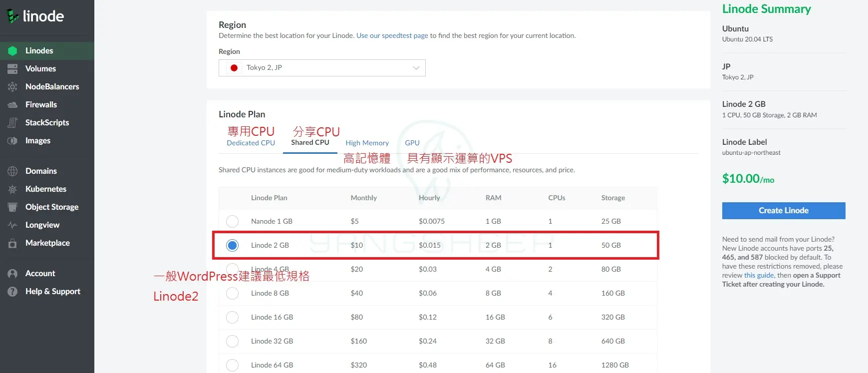Screen dimensions: 868x373
Task: Click the Monthly column header
Action: [x=363, y=198]
